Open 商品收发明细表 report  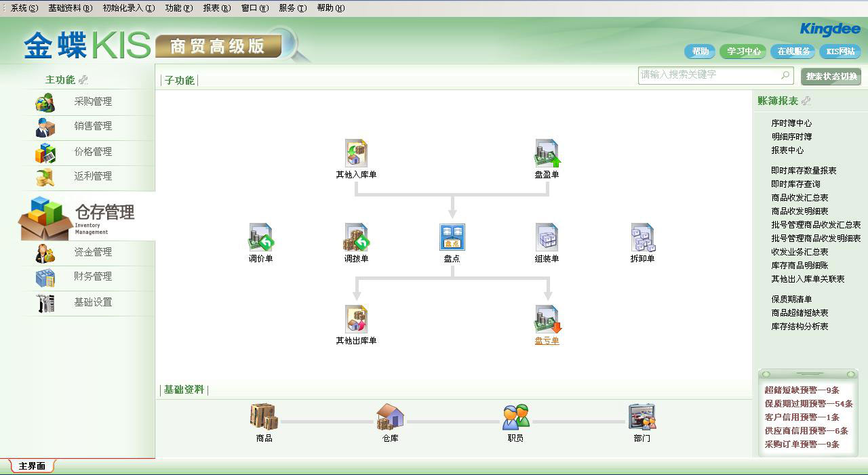(800, 211)
